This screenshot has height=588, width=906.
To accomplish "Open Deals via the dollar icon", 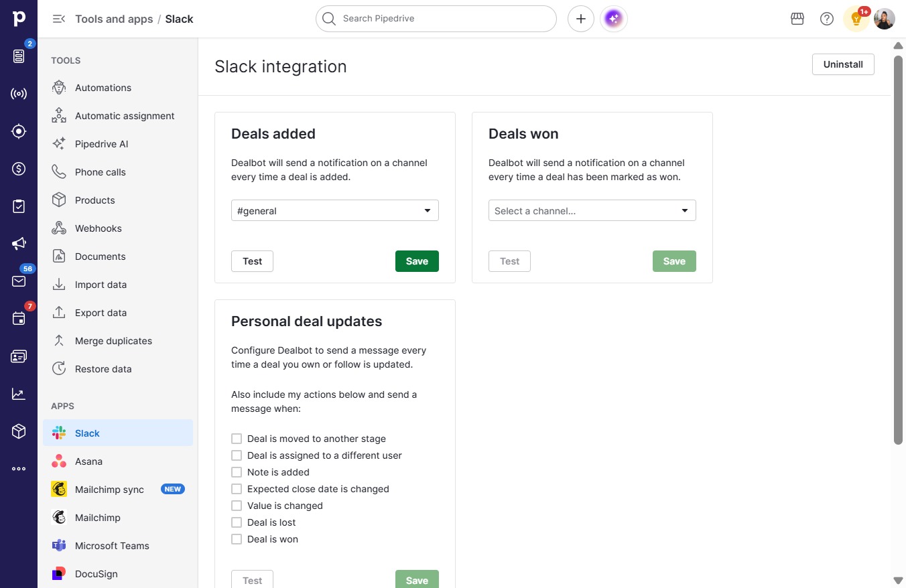I will [19, 169].
